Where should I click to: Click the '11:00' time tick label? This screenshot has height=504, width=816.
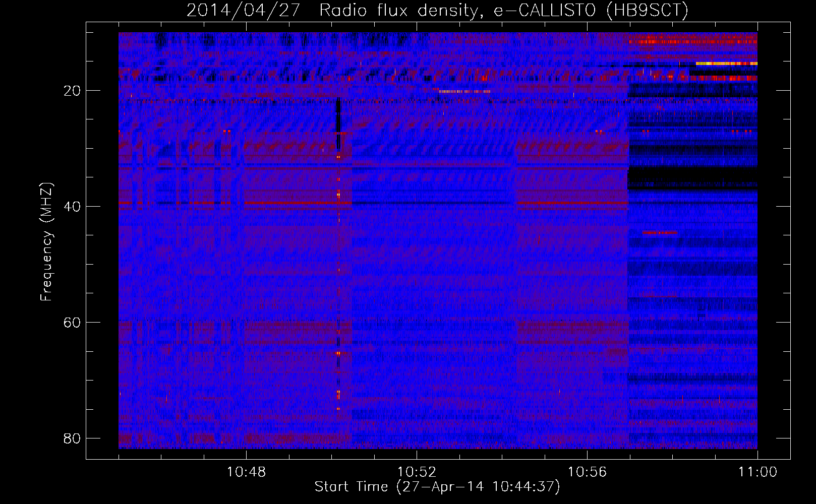click(x=757, y=472)
